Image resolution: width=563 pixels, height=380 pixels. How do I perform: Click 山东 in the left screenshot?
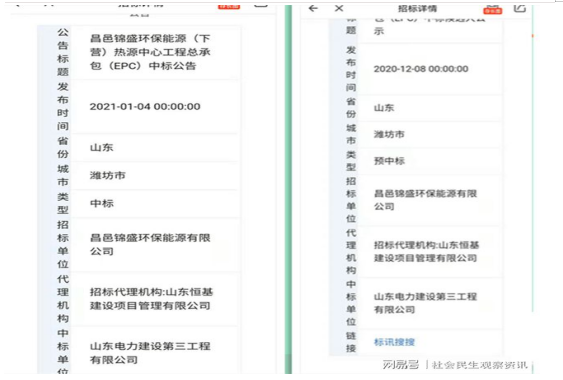pyautogui.click(x=102, y=147)
